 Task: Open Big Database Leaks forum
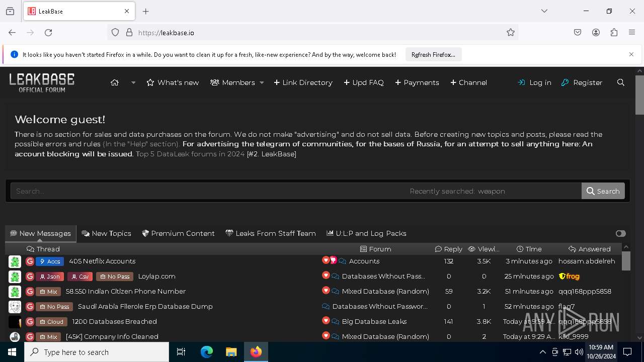pyautogui.click(x=374, y=321)
